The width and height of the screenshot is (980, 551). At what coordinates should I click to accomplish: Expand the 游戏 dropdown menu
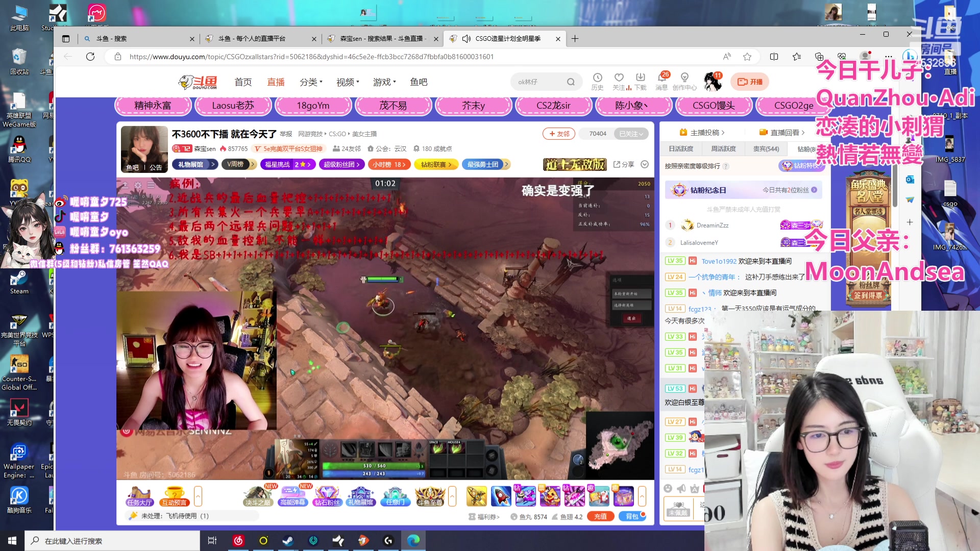click(384, 82)
